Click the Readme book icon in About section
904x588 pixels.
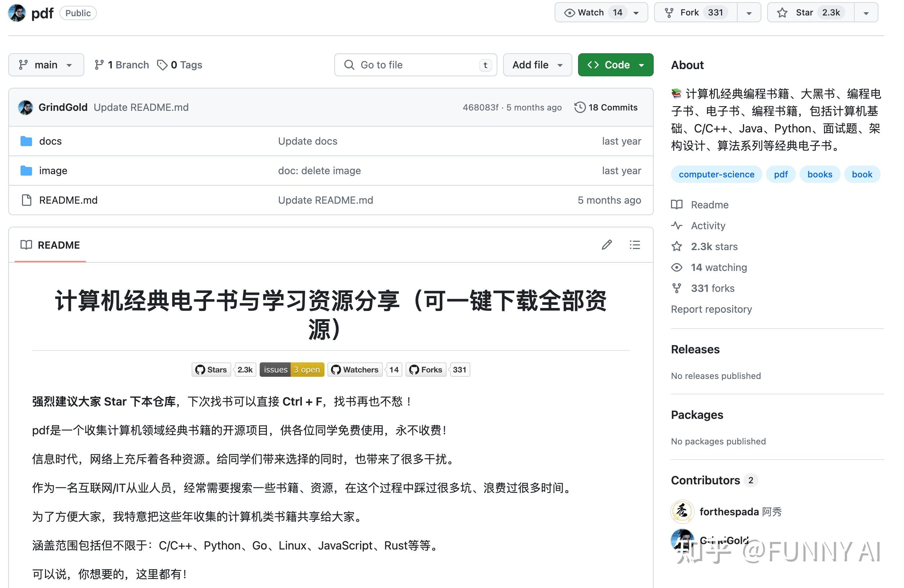click(677, 205)
